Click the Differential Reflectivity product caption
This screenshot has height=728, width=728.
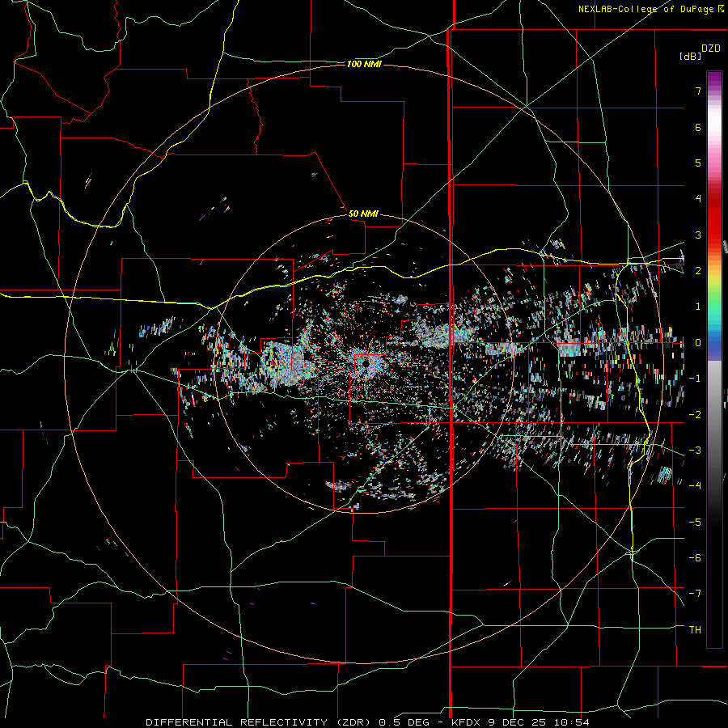click(368, 722)
